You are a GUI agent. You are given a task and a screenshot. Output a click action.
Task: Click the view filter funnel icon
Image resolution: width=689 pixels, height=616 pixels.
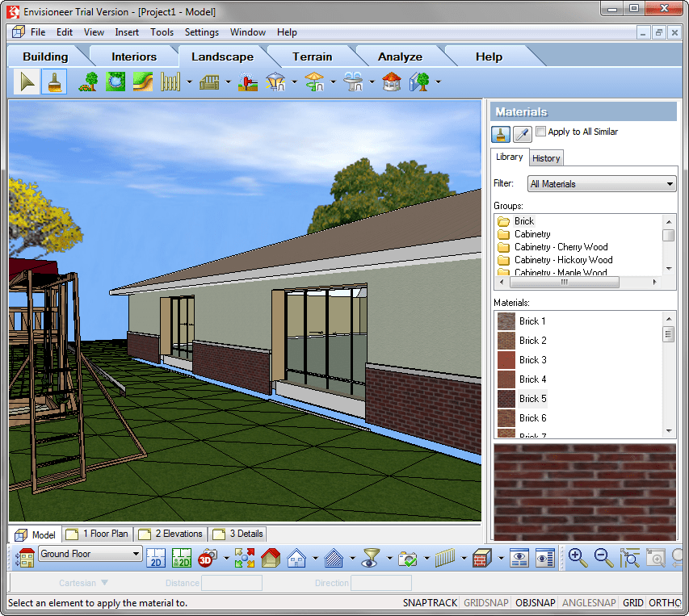point(371,558)
